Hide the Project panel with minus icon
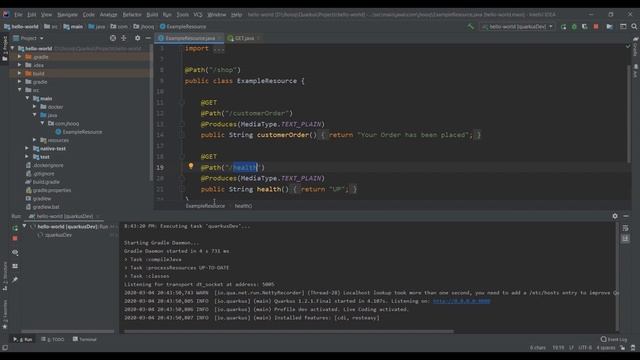 148,38
